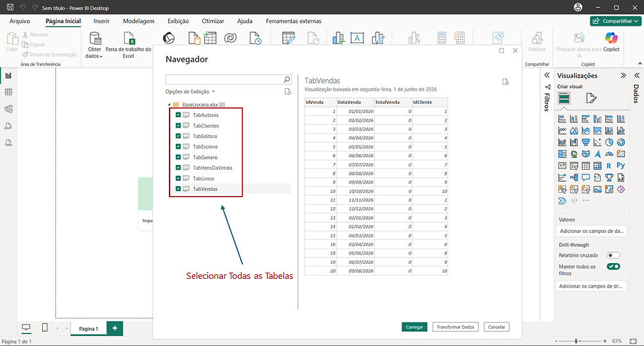644x346 pixels.
Task: Open the Compartilhar dropdown button
Action: 615,21
